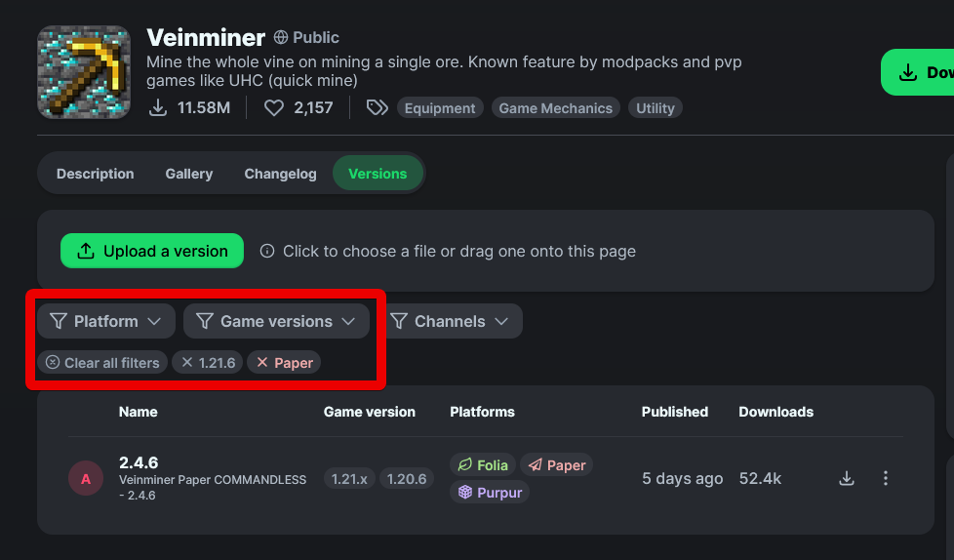Click the Folia platform tag
The width and height of the screenshot is (954, 560).
pyautogui.click(x=483, y=465)
